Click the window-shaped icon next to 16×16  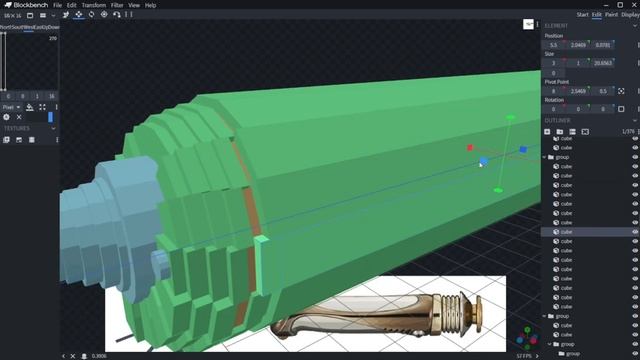click(x=30, y=16)
